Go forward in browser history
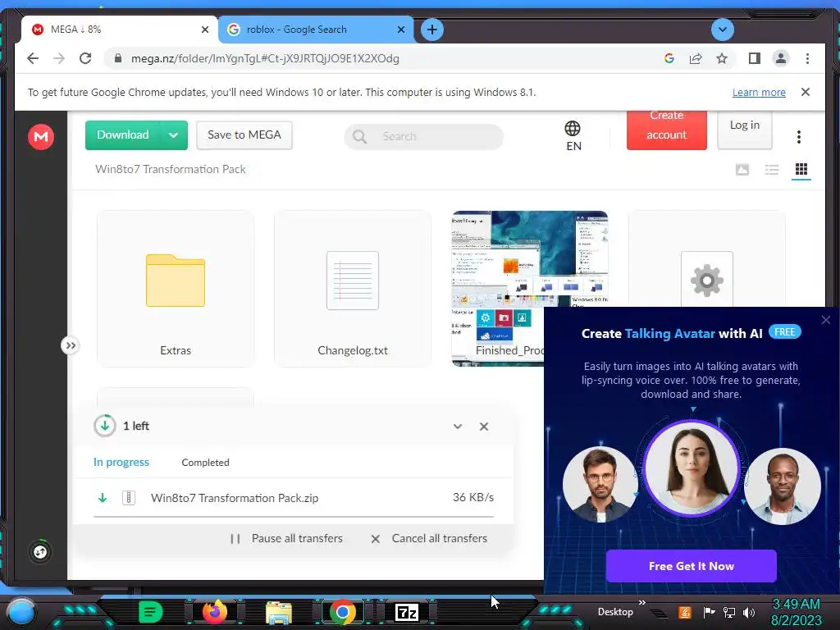Screen dimensions: 840x630 click(x=59, y=58)
